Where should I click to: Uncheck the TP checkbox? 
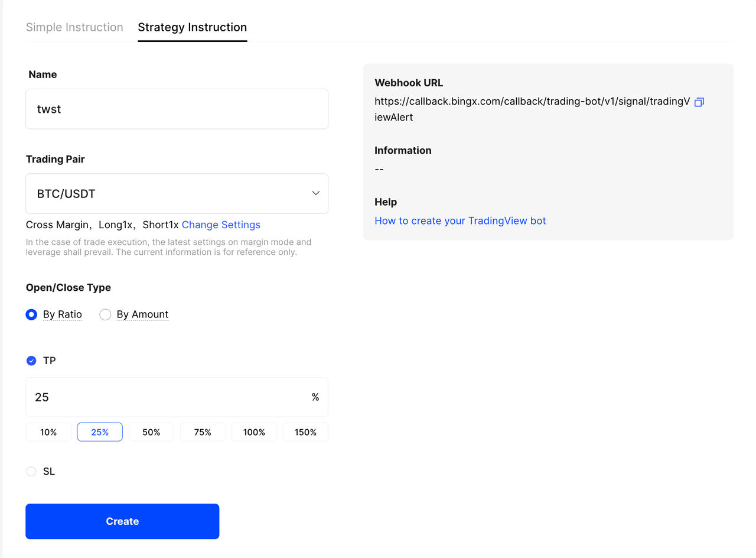[31, 361]
